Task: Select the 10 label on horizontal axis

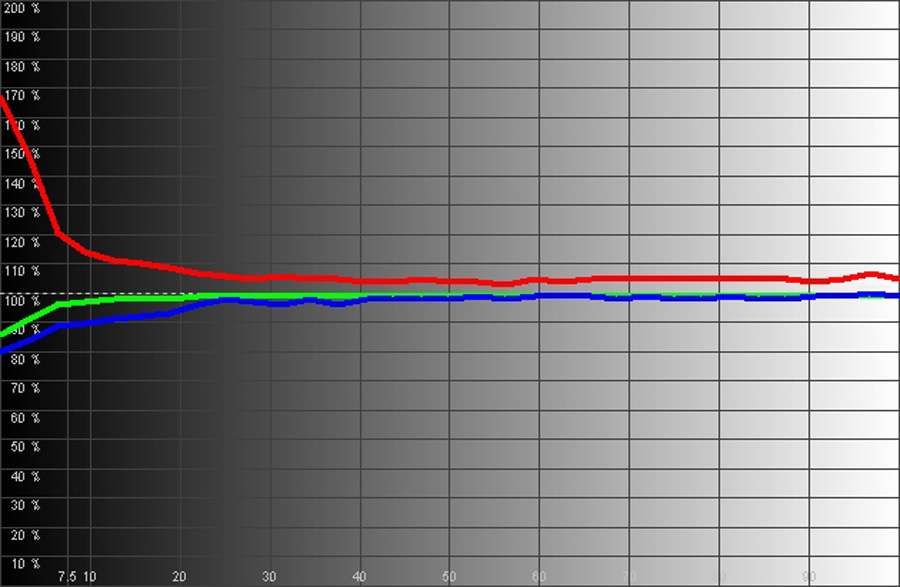Action: click(x=90, y=577)
